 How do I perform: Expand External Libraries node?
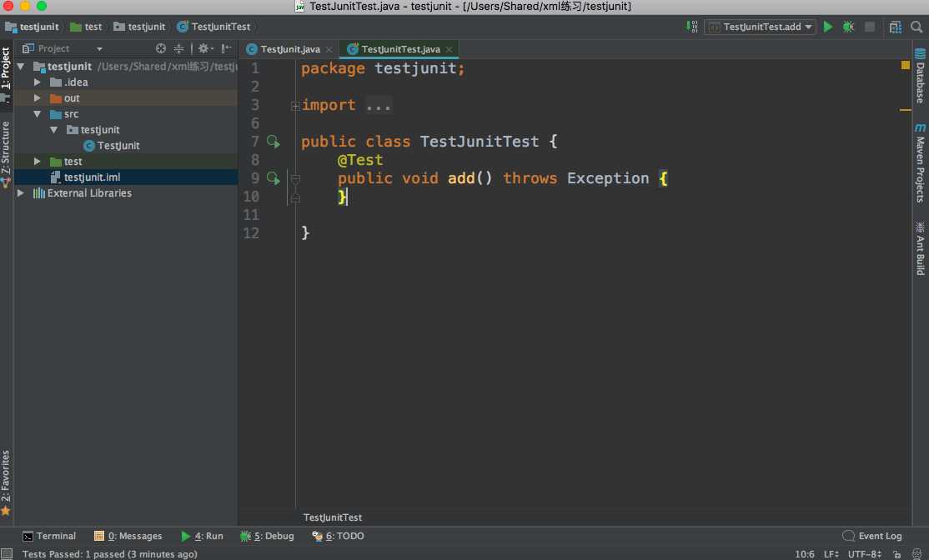pyautogui.click(x=21, y=193)
